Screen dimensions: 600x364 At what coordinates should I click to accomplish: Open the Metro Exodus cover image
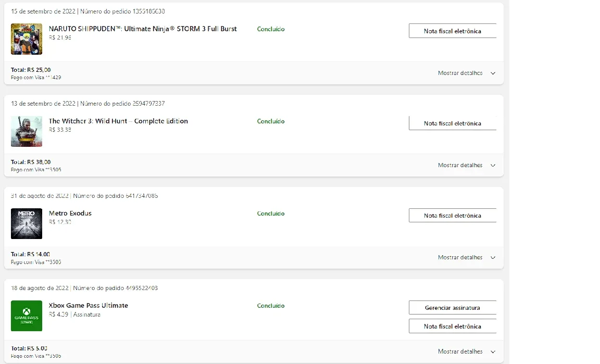[x=27, y=223]
